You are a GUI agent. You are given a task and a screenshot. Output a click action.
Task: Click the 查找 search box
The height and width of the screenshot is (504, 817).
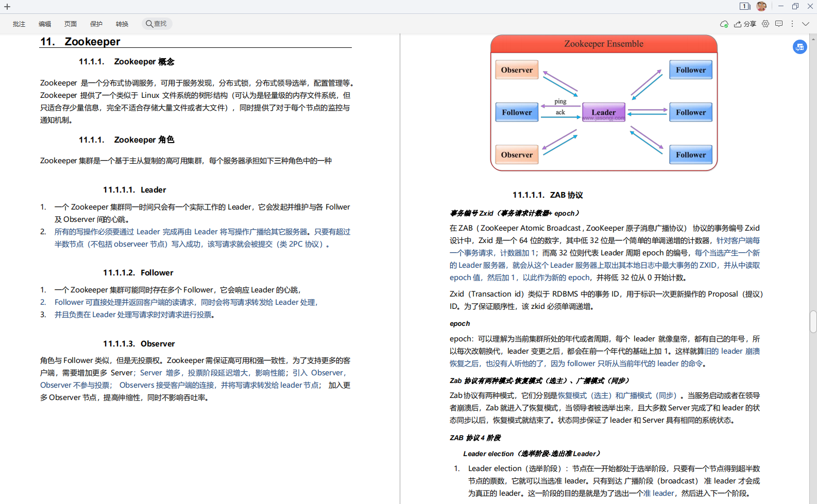(157, 24)
